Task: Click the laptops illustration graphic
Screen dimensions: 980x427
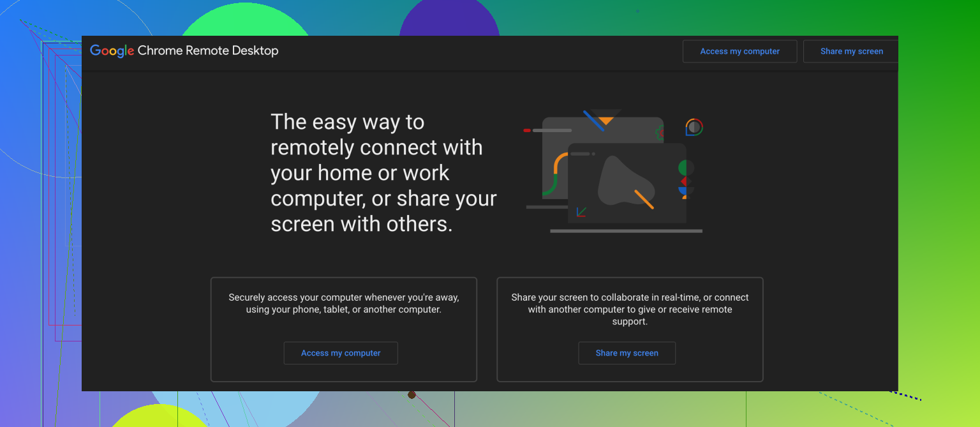Action: point(613,171)
